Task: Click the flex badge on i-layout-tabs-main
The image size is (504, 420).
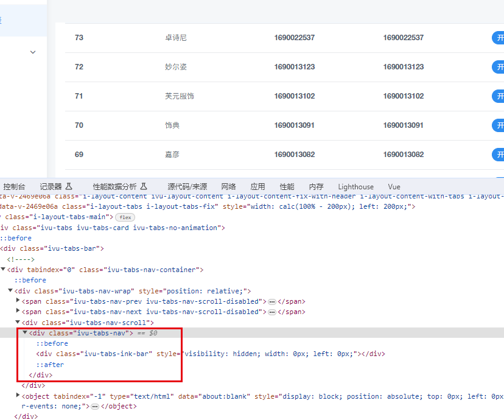Action: [125, 217]
